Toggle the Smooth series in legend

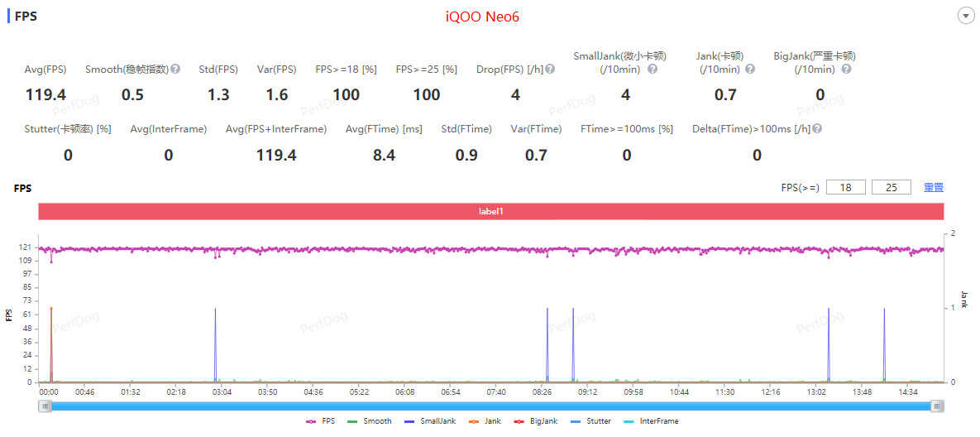(x=370, y=421)
